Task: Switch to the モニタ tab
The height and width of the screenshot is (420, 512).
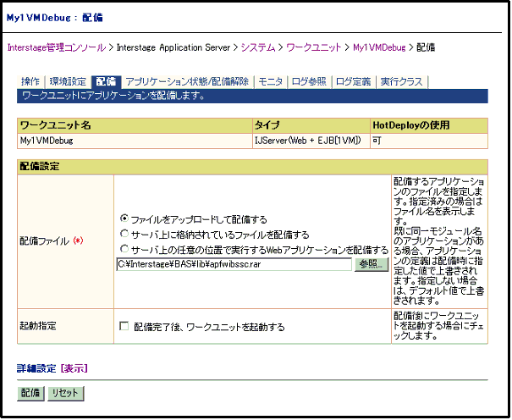Action: coord(271,81)
